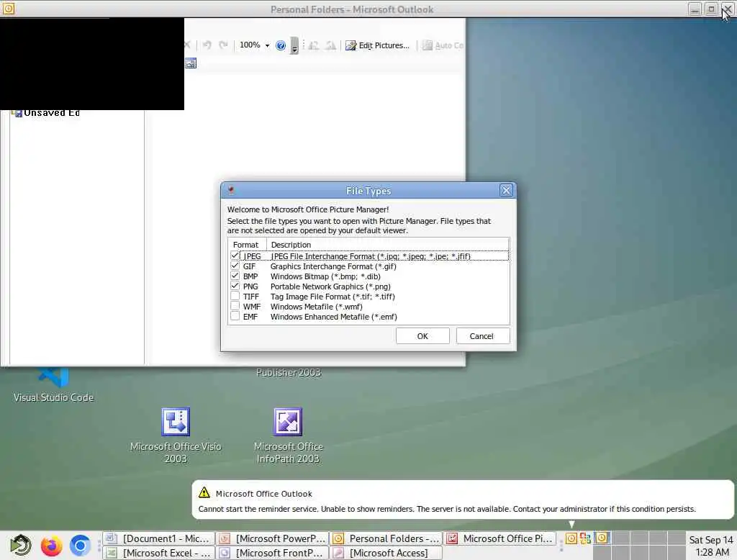Close the File Types dialog
Viewport: 737px width, 560px height.
tap(506, 191)
